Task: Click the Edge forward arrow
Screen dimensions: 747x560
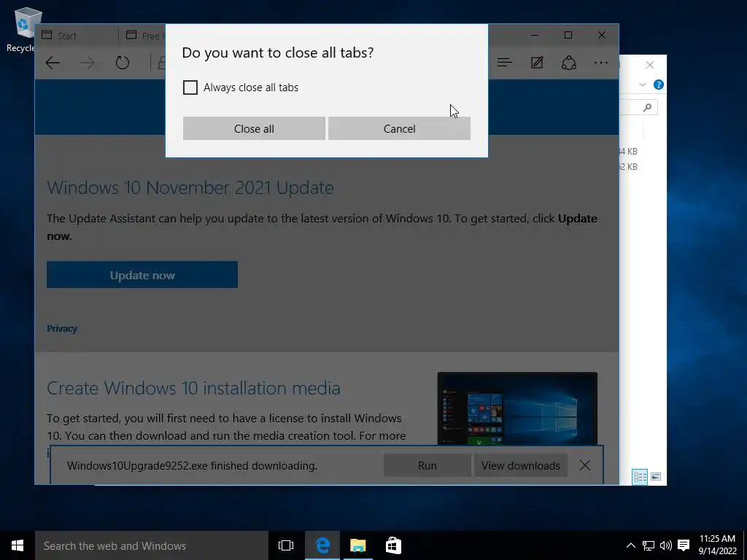Action: coord(88,63)
